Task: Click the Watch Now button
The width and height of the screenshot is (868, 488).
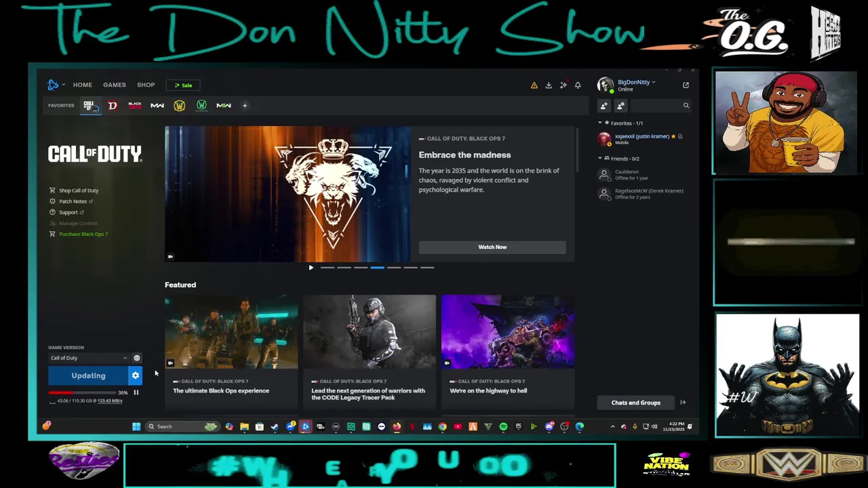Action: click(x=492, y=247)
